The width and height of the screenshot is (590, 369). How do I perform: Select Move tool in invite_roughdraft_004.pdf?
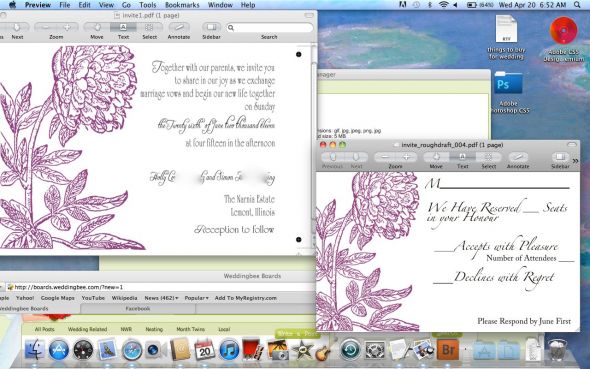tap(436, 157)
